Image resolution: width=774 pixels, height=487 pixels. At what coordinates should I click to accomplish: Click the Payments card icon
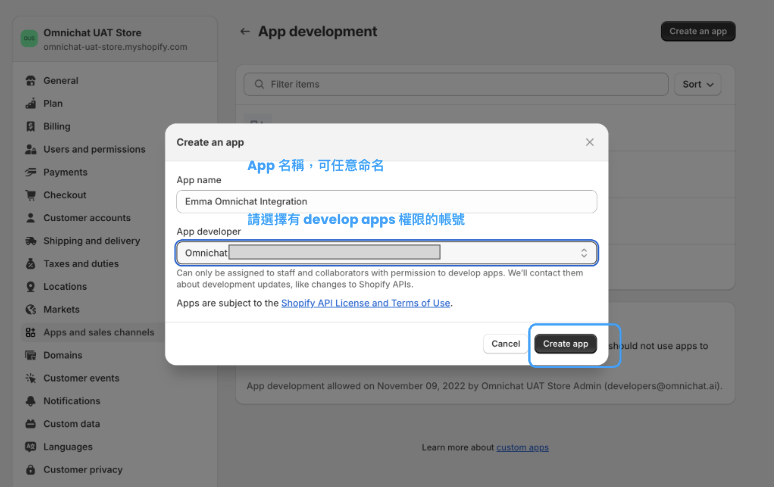click(x=31, y=172)
